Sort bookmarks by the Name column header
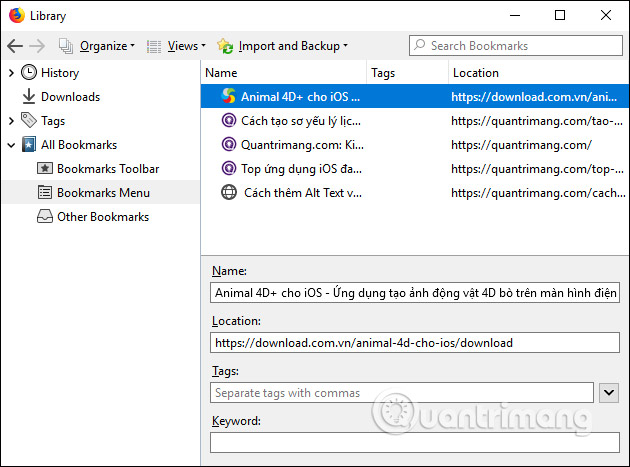The image size is (630, 467). (284, 73)
